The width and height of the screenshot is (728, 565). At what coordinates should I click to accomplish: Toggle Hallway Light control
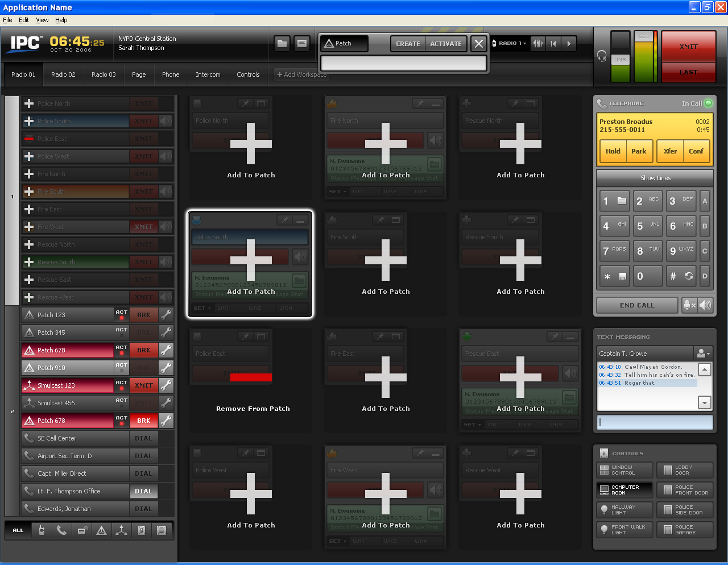pyautogui.click(x=624, y=510)
